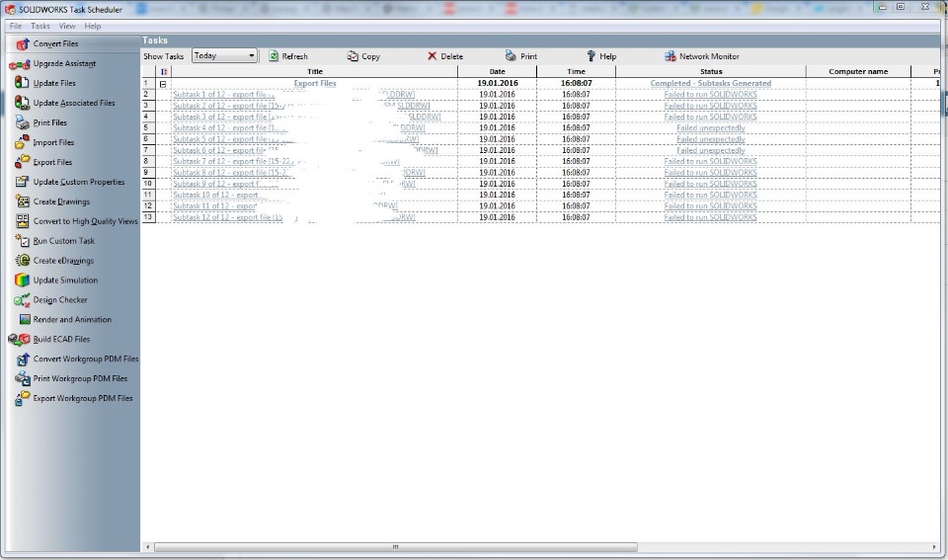Click the scrollbar left arrow
948x560 pixels.
coord(147,547)
